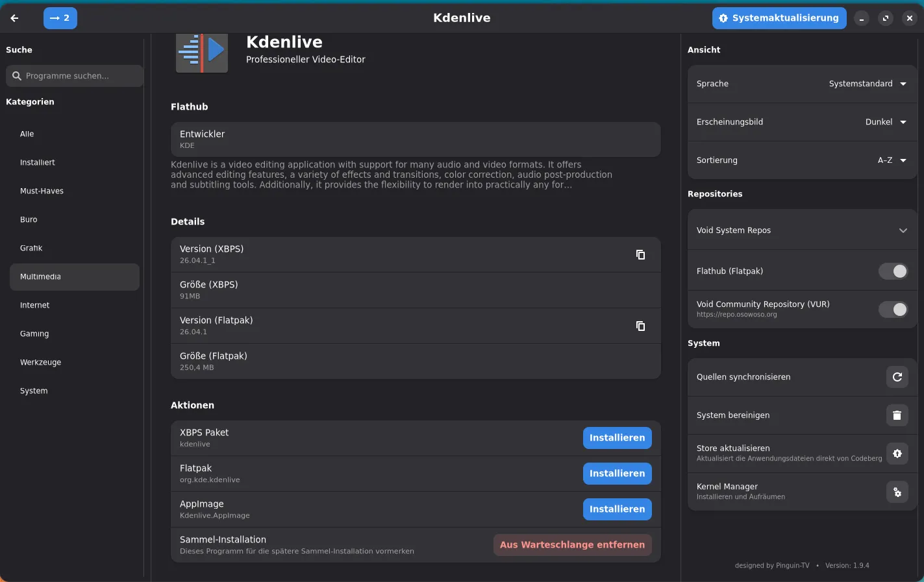The image size is (924, 582).
Task: Minimize the Kdenlive store window
Action: pos(862,19)
